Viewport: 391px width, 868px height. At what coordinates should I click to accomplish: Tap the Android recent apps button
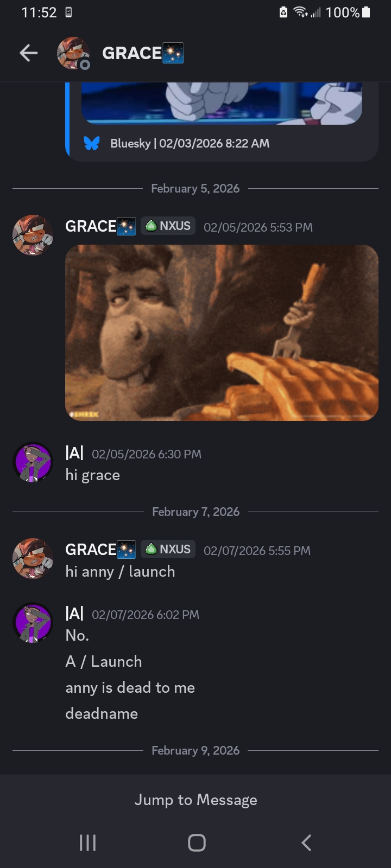coord(87,843)
